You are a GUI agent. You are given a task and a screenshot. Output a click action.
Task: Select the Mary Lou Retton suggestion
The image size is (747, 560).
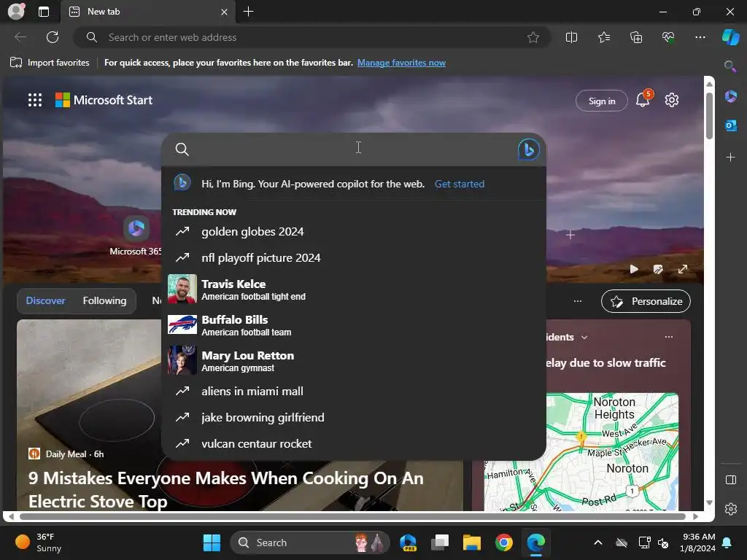[x=353, y=360]
